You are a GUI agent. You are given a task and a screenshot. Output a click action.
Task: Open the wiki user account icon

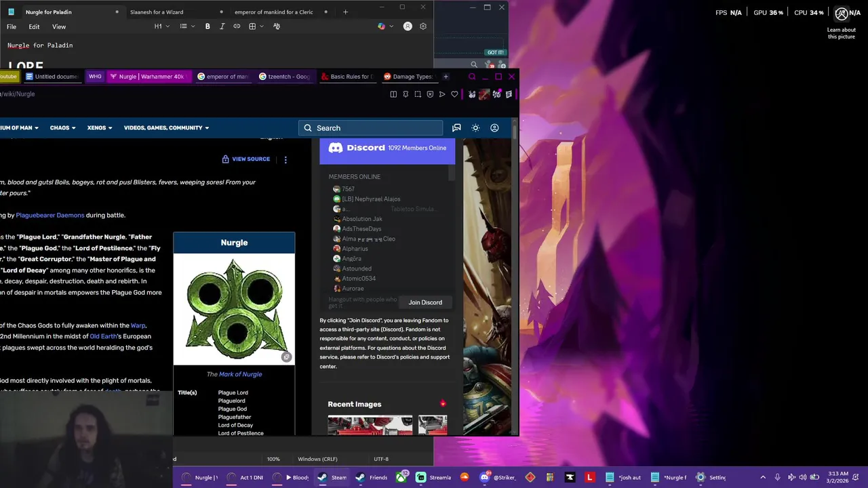(x=494, y=128)
